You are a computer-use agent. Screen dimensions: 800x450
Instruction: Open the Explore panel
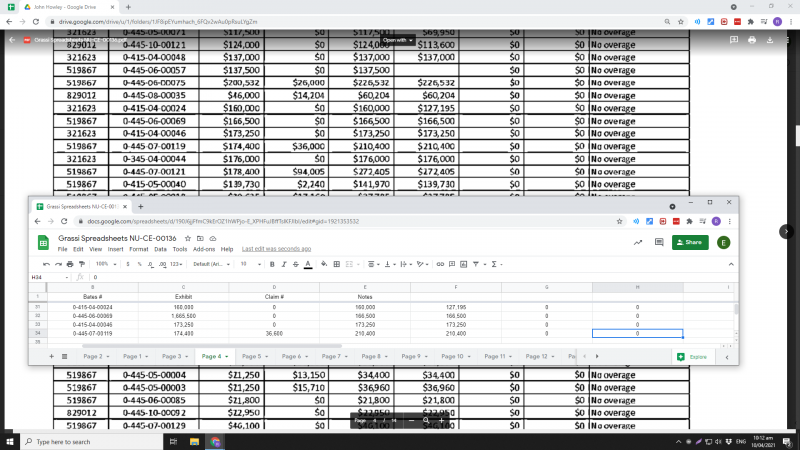tap(692, 357)
